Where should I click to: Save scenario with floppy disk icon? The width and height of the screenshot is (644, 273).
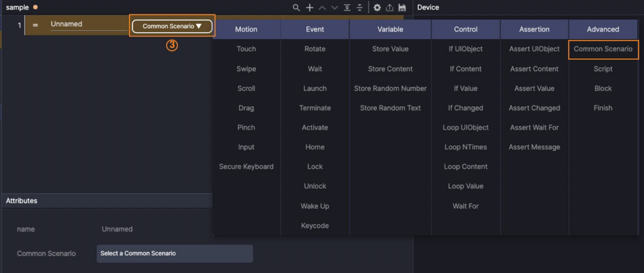[x=402, y=8]
